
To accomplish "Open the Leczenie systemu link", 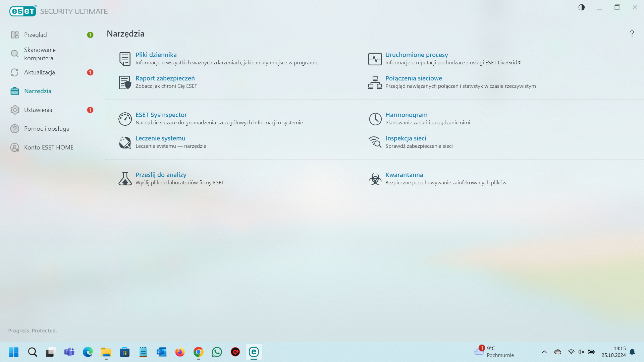I will (x=160, y=138).
